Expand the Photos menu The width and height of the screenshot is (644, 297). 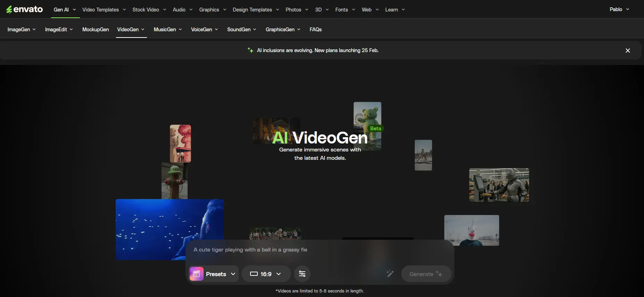[x=297, y=10]
